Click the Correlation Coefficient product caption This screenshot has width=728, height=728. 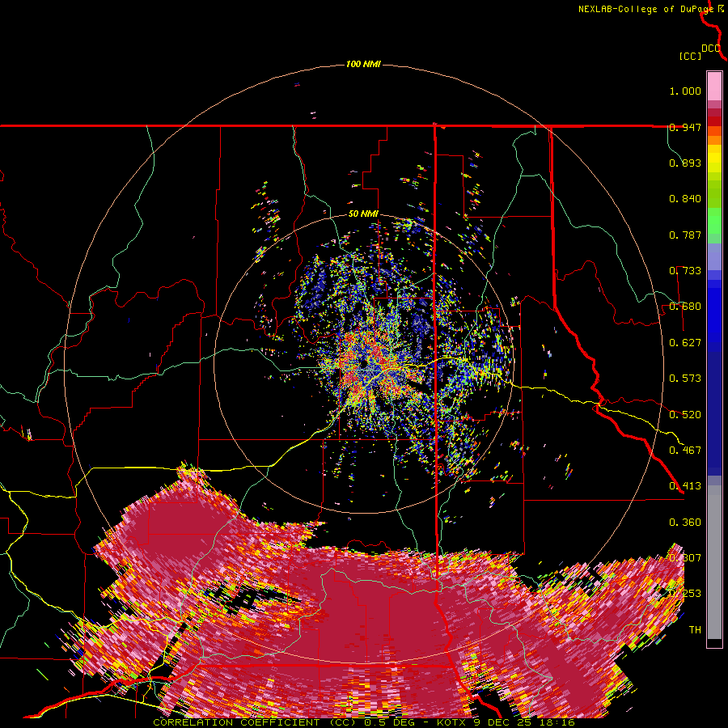tap(363, 722)
